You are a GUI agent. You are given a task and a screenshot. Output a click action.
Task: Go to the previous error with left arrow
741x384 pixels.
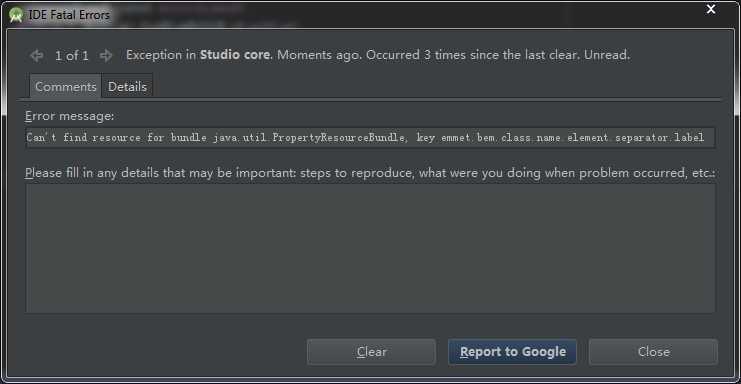pyautogui.click(x=37, y=56)
